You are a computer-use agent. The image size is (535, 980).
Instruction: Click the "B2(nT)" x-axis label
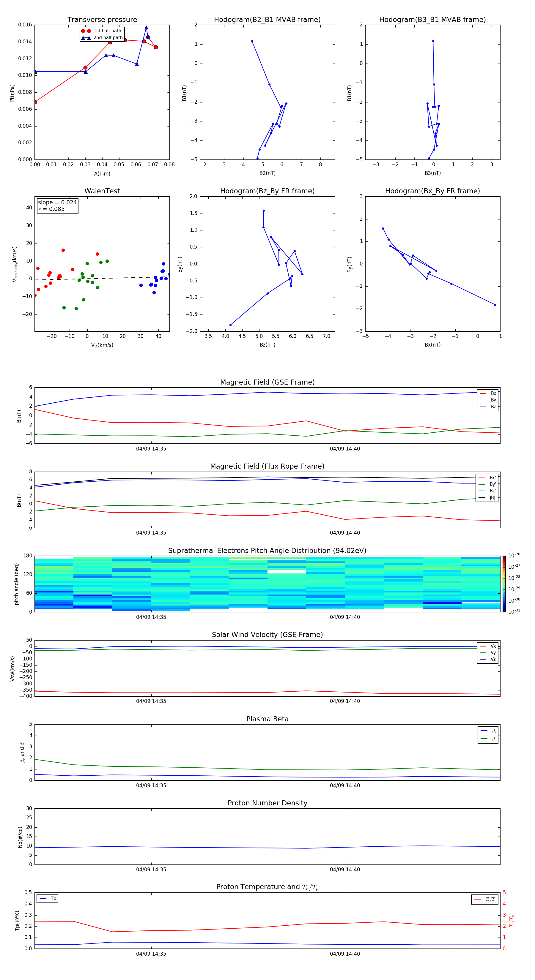(267, 173)
